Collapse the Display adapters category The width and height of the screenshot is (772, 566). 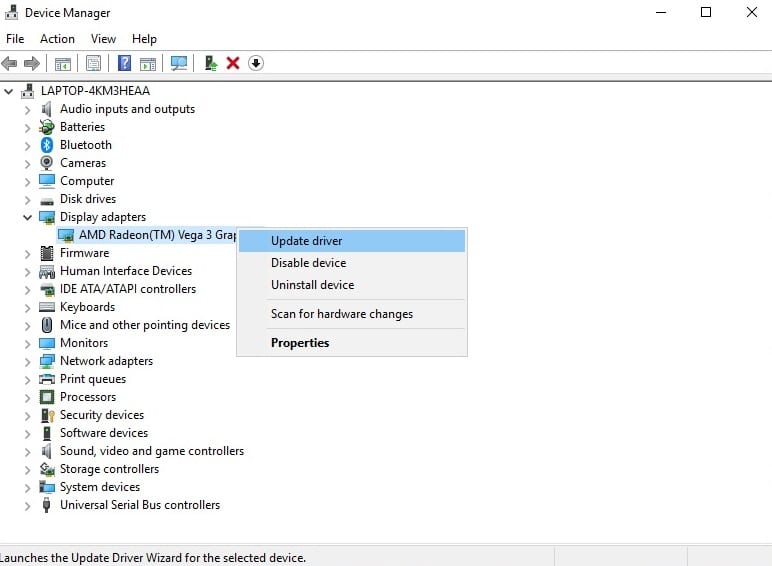click(x=27, y=217)
